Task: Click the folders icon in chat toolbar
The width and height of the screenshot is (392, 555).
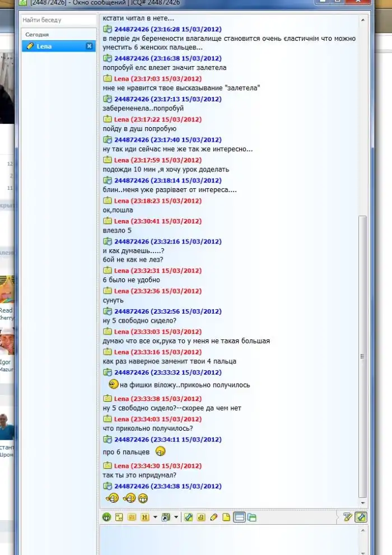Action: tap(251, 517)
